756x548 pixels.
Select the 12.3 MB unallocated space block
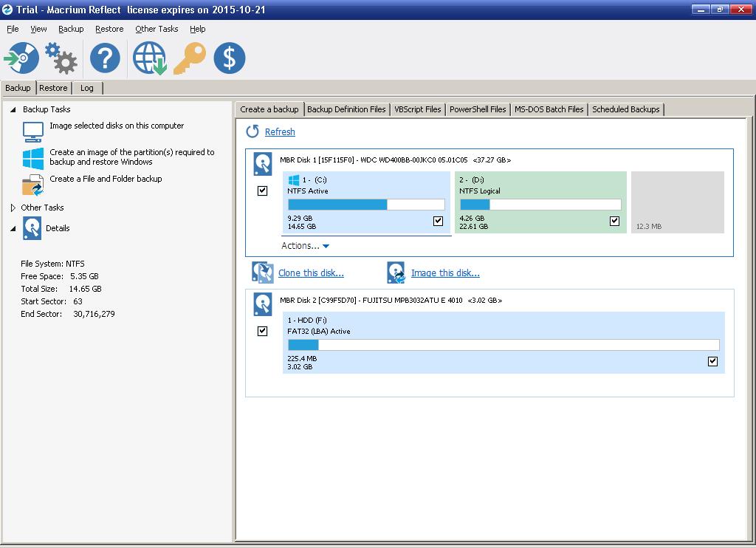[678, 203]
